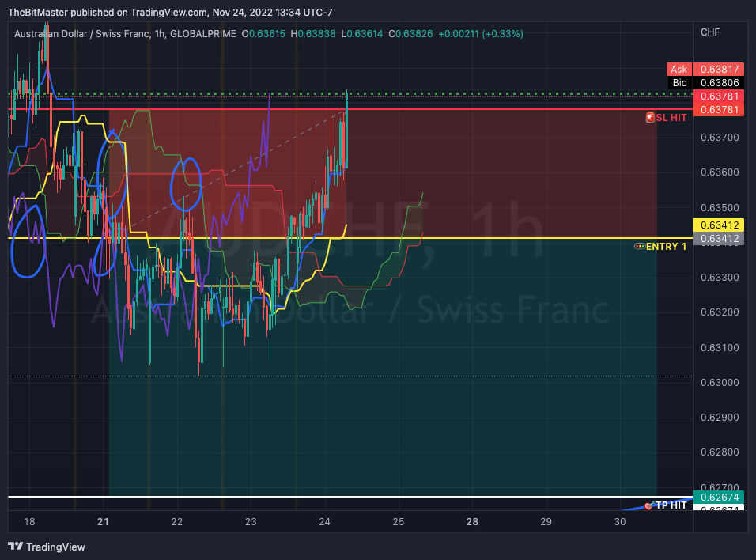756x560 pixels.
Task: Click date 29 on time axis
Action: pos(546,522)
